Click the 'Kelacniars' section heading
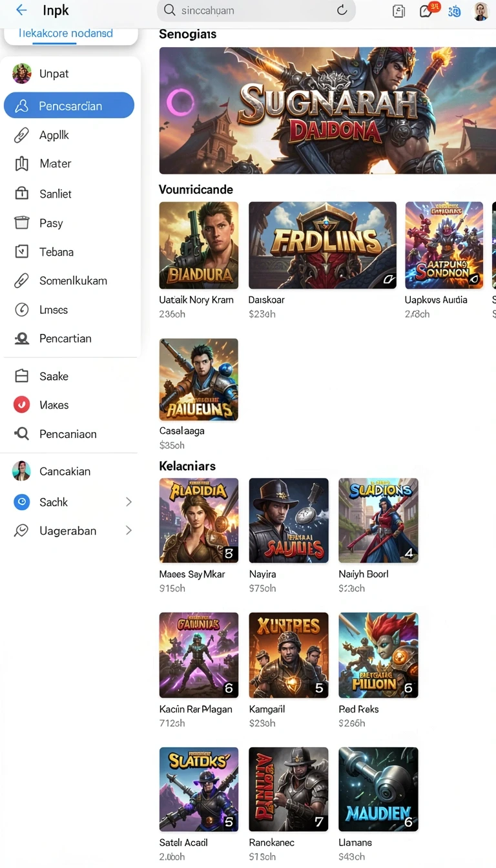The height and width of the screenshot is (868, 496). pyautogui.click(x=187, y=466)
